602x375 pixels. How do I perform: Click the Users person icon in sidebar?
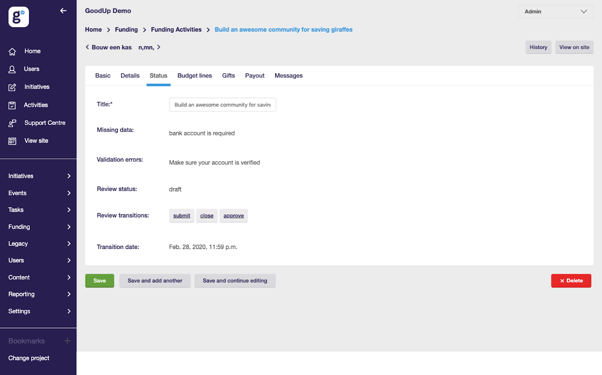(12, 69)
